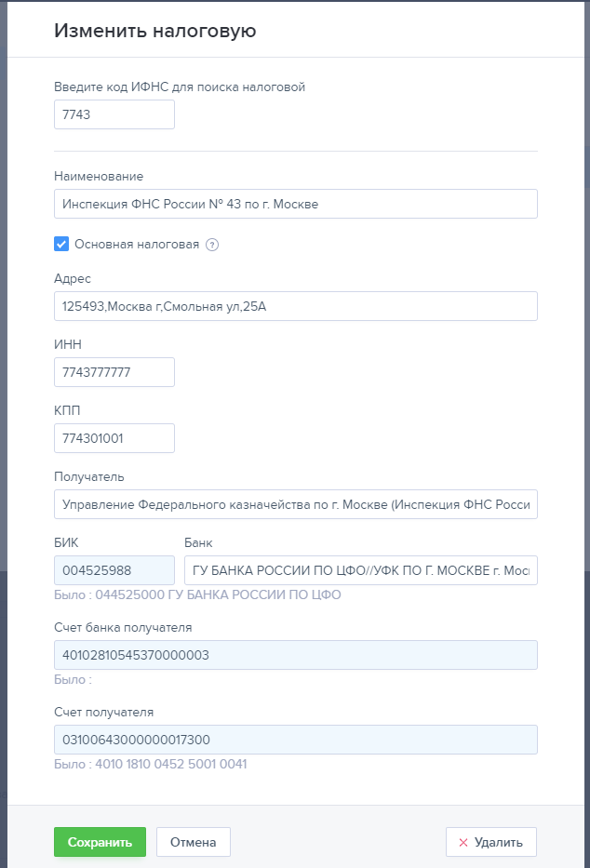Viewport: 590px width, 868px height.
Task: Click the dialog title Изменить налоговую
Action: (154, 31)
